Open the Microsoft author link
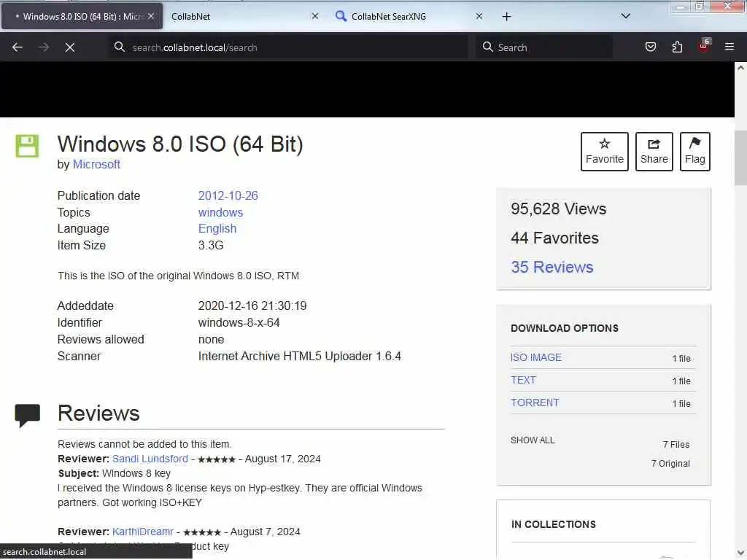 point(96,164)
